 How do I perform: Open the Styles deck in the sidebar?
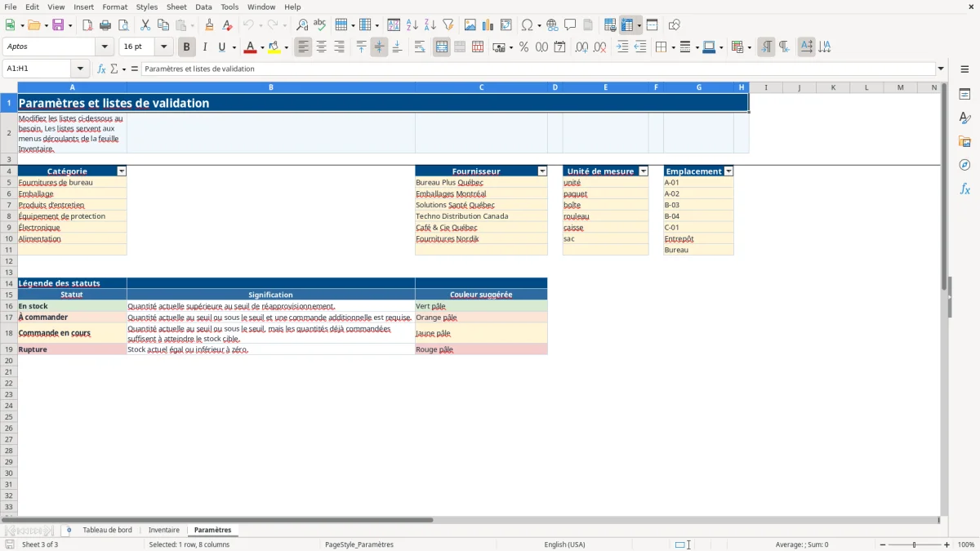[x=964, y=118]
